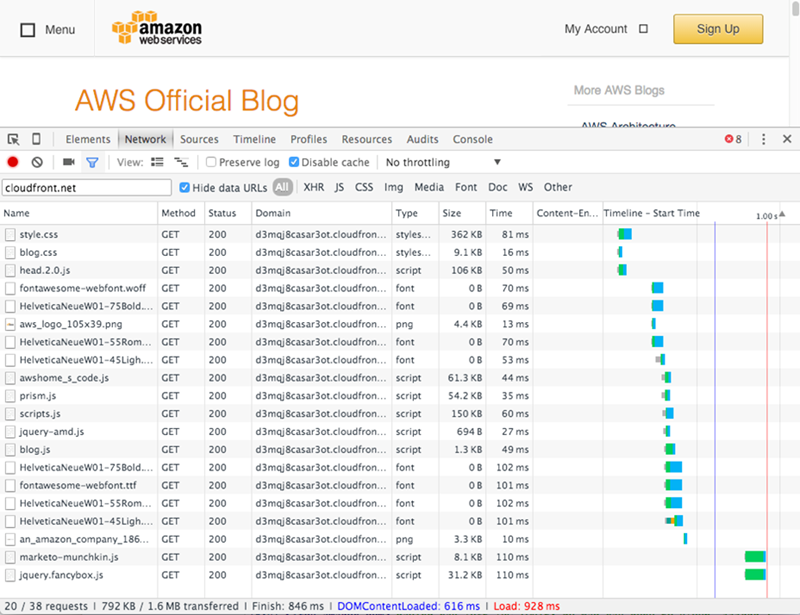Uncheck Hide data URLs checkbox
The height and width of the screenshot is (615, 800).
click(x=185, y=187)
